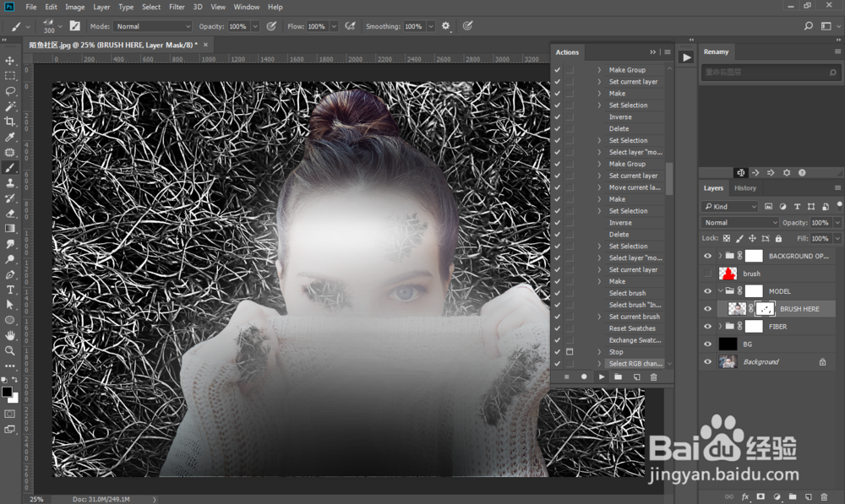Hide the Background layer
This screenshot has width=845, height=504.
pyautogui.click(x=707, y=362)
